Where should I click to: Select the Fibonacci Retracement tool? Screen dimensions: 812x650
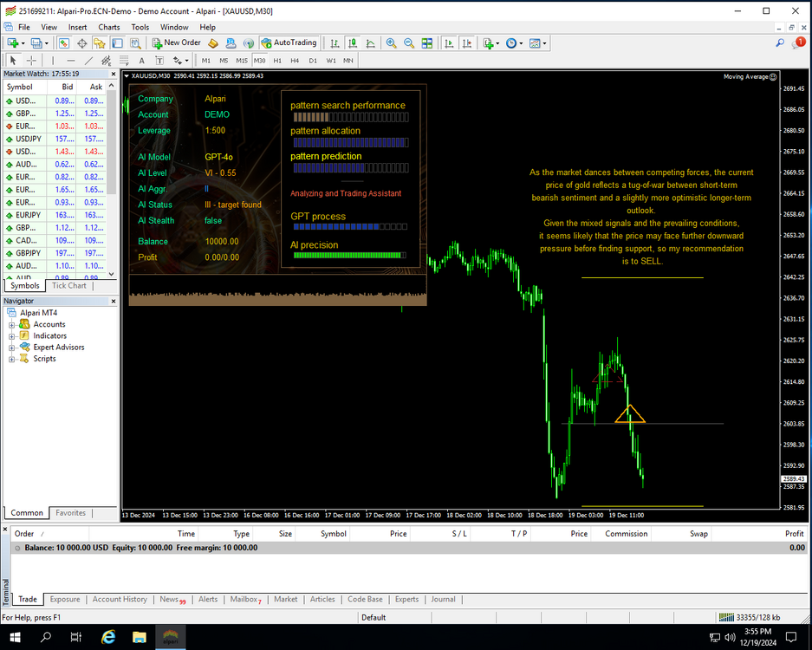coord(124,61)
